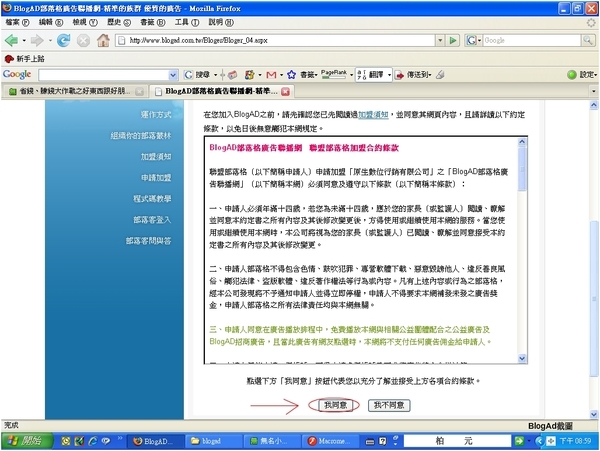Open the 檔案 menu
This screenshot has width=600, height=451.
(17, 22)
